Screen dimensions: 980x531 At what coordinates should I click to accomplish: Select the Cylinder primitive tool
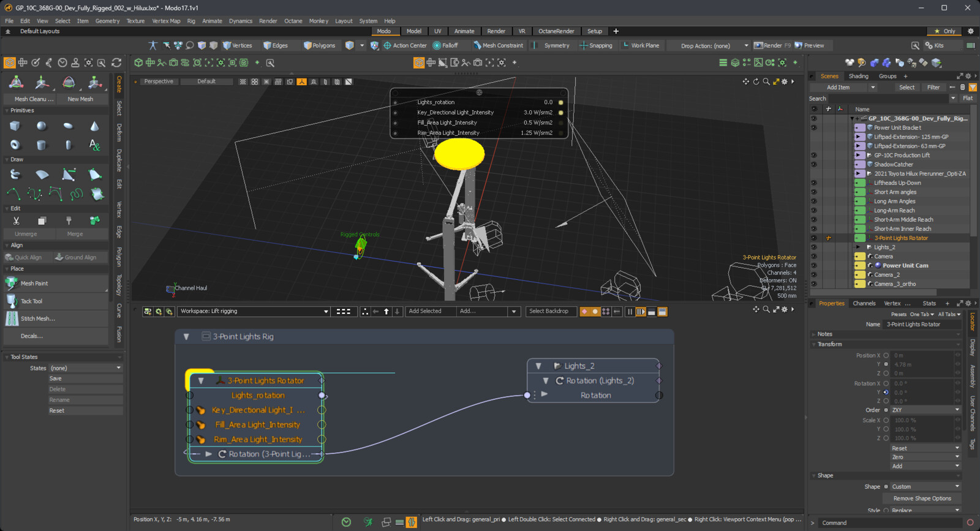(41, 145)
